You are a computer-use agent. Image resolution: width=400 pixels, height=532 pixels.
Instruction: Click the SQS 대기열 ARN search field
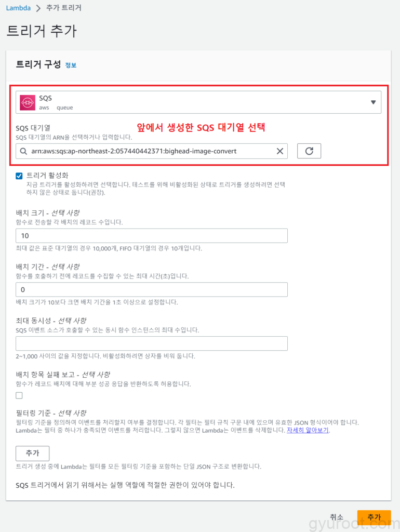[x=152, y=151]
